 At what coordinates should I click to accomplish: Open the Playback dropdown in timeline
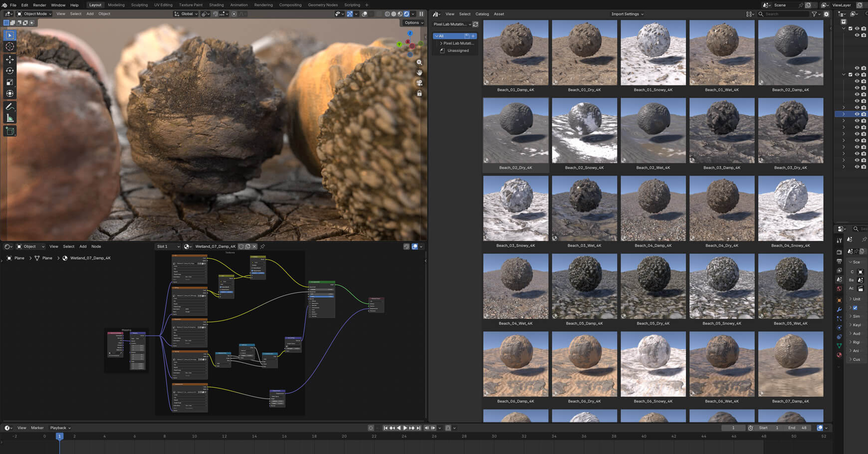pos(60,428)
